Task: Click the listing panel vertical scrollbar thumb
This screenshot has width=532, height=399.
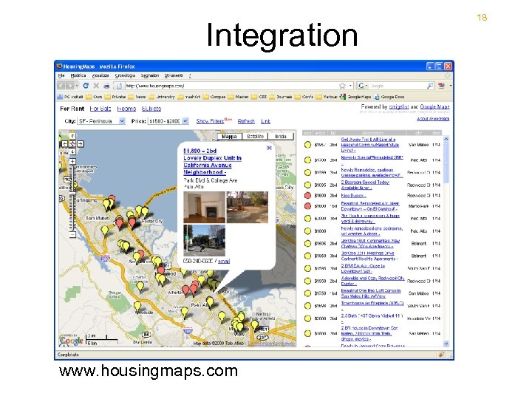Action: [446, 162]
